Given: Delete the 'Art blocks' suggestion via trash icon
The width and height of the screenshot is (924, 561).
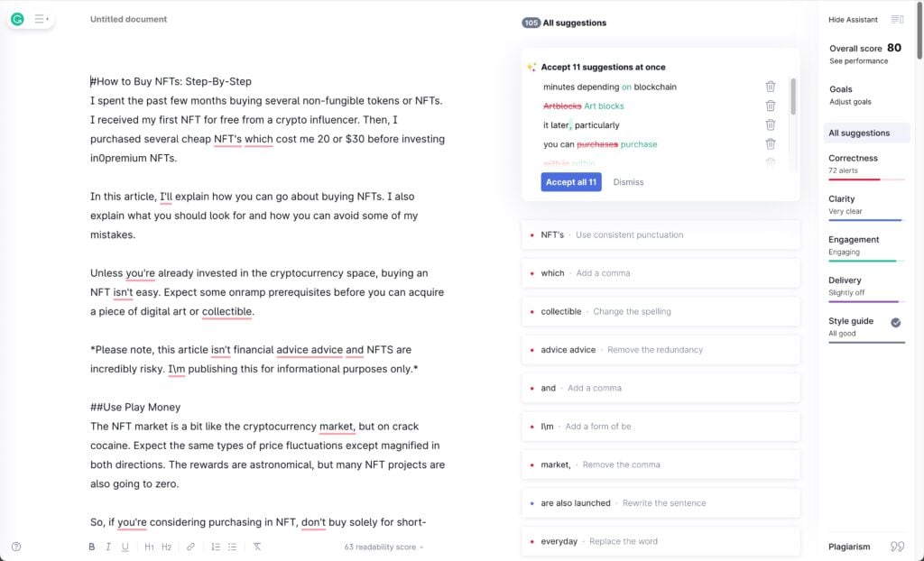Looking at the screenshot, I should click(x=771, y=106).
